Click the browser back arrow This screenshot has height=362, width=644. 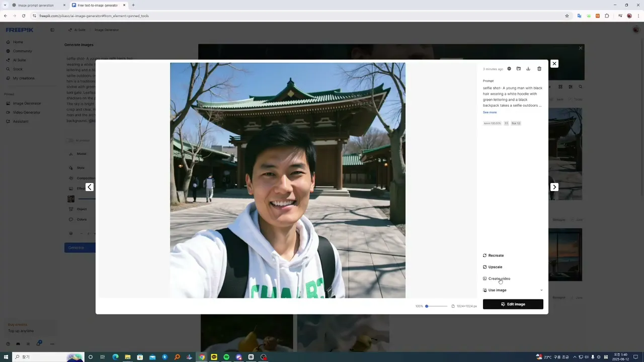6,16
